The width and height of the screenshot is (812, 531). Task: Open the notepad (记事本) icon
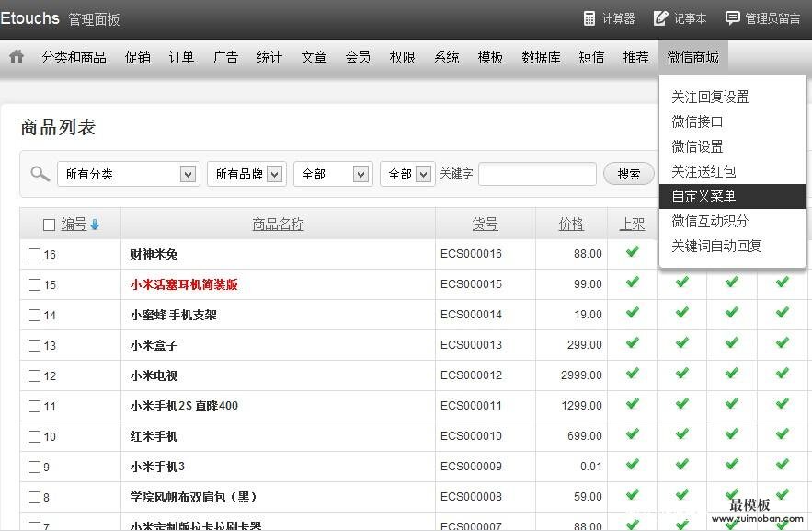[660, 18]
